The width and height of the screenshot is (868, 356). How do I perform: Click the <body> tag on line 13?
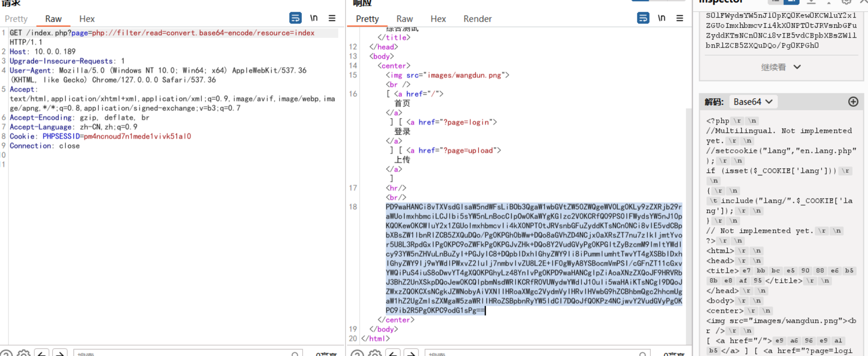(x=382, y=56)
